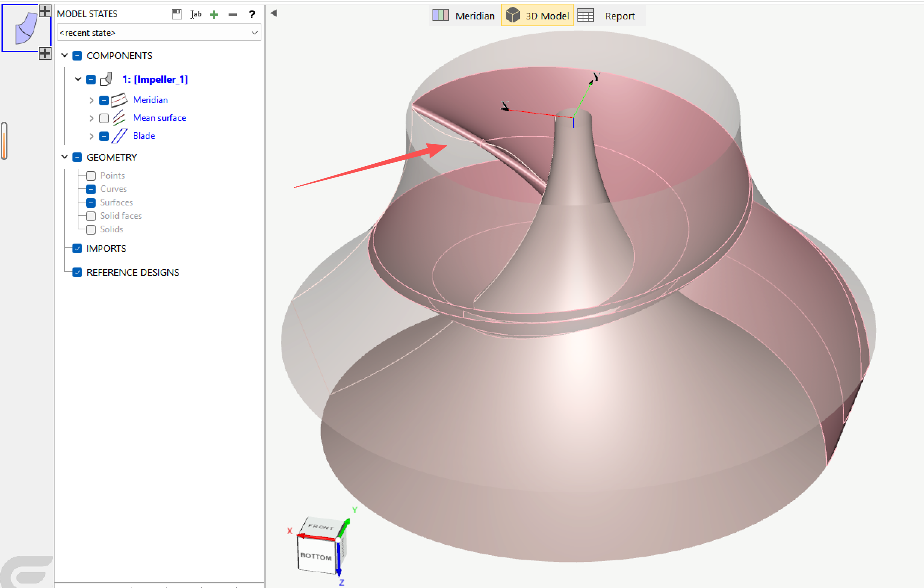Add a new model state
The width and height of the screenshot is (924, 588).
pyautogui.click(x=214, y=15)
